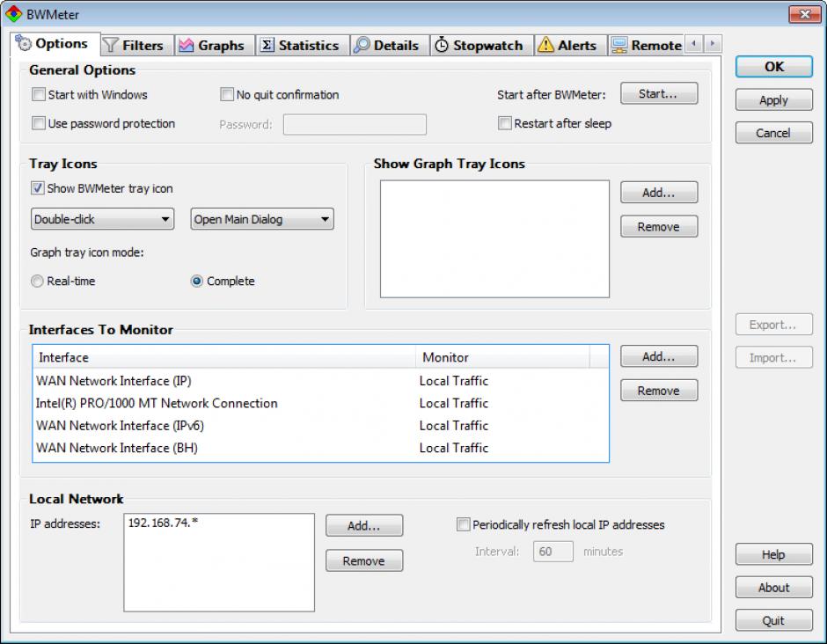Open the Graphs tab
The image size is (827, 644).
coord(214,46)
